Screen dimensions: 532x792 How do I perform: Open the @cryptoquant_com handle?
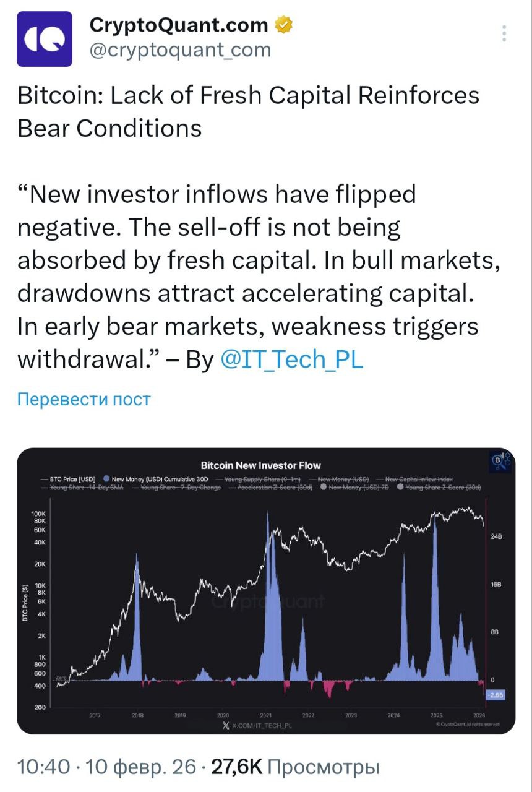click(180, 50)
